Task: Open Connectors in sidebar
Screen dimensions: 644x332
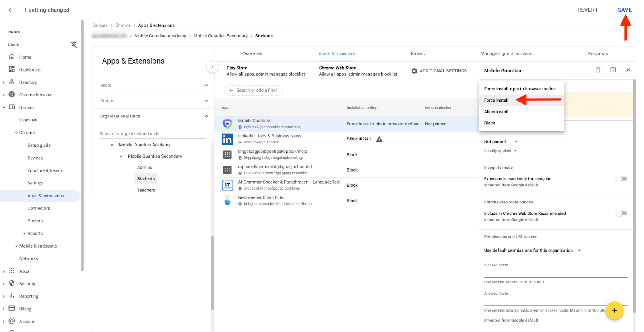Action: coord(39,208)
